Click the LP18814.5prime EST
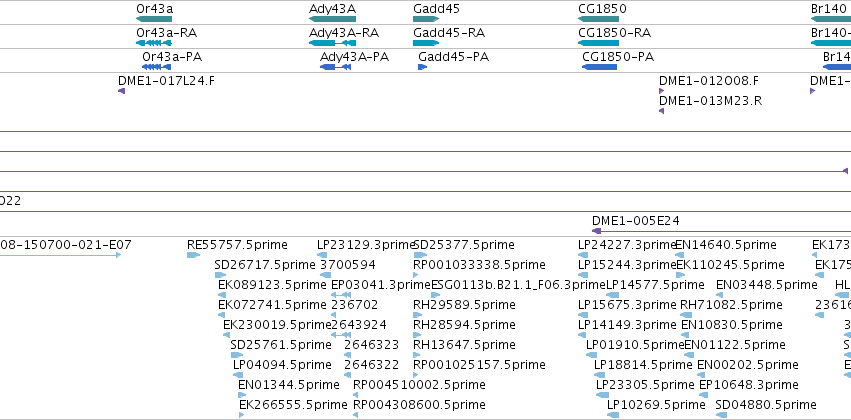 [599, 376]
